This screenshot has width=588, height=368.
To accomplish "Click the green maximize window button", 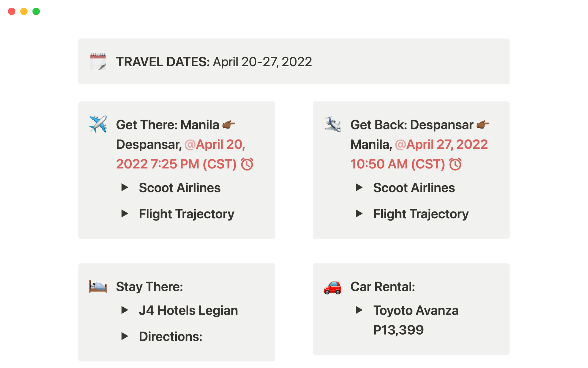I will (36, 11).
